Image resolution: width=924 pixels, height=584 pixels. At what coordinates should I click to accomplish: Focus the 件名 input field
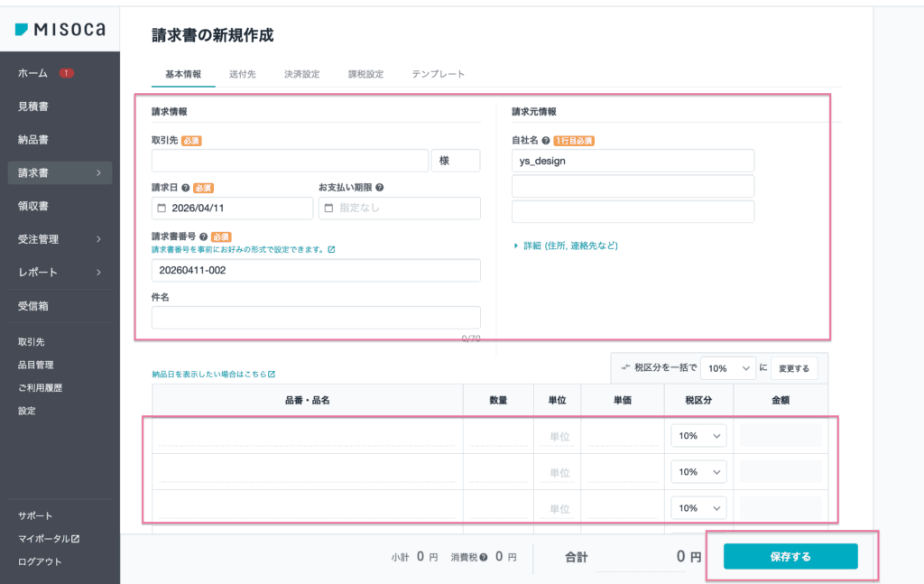point(316,318)
